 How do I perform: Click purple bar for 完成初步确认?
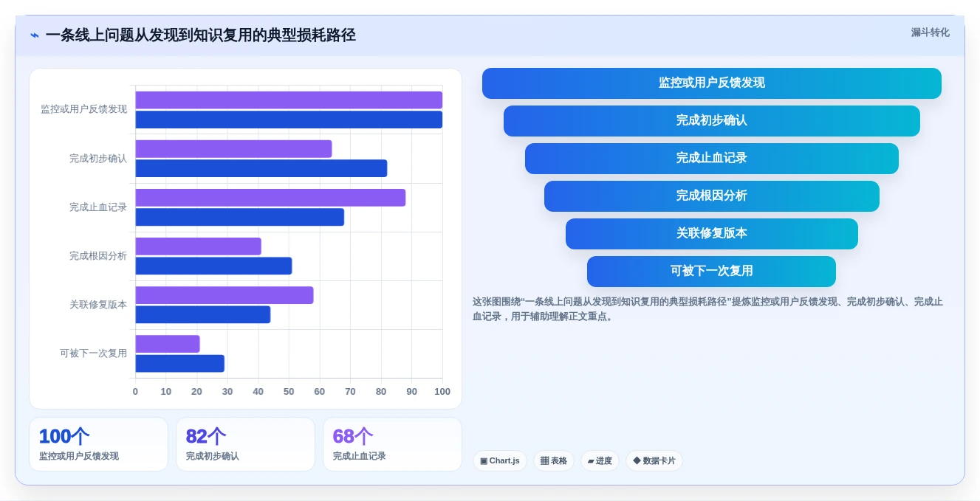coord(233,149)
